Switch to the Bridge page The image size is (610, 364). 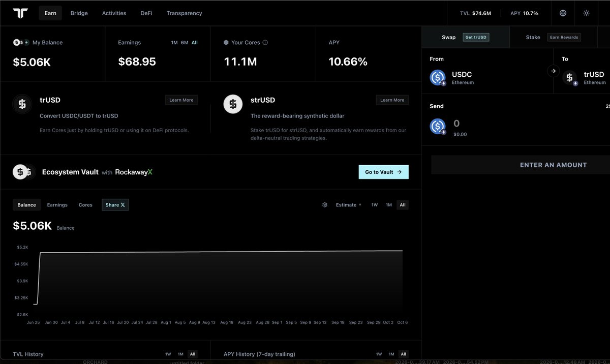pyautogui.click(x=79, y=13)
